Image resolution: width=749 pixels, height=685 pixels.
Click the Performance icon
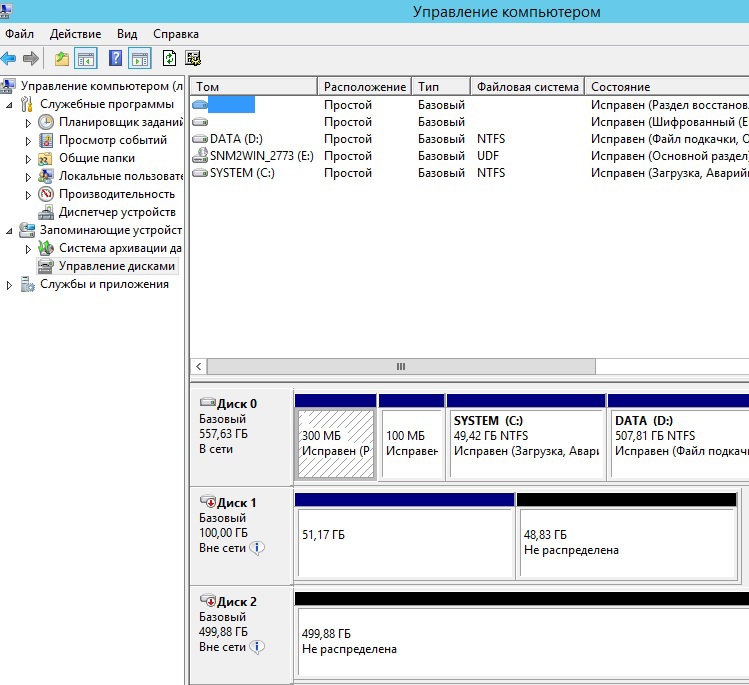coord(46,194)
